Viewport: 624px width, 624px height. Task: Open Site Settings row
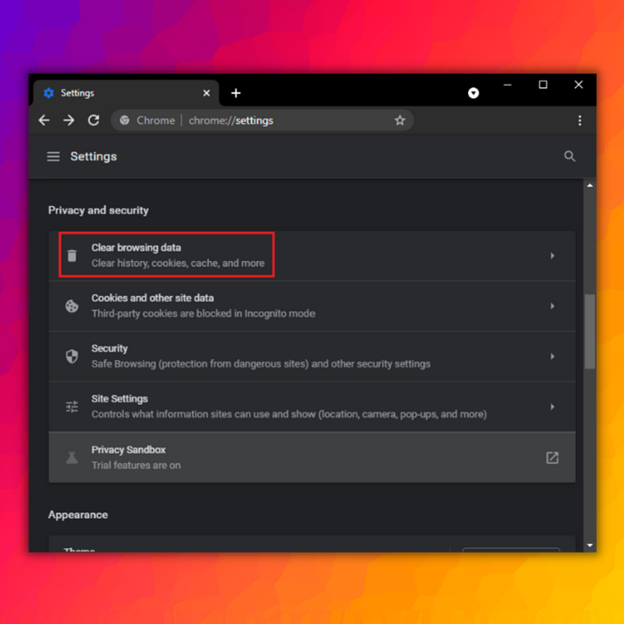click(x=312, y=407)
